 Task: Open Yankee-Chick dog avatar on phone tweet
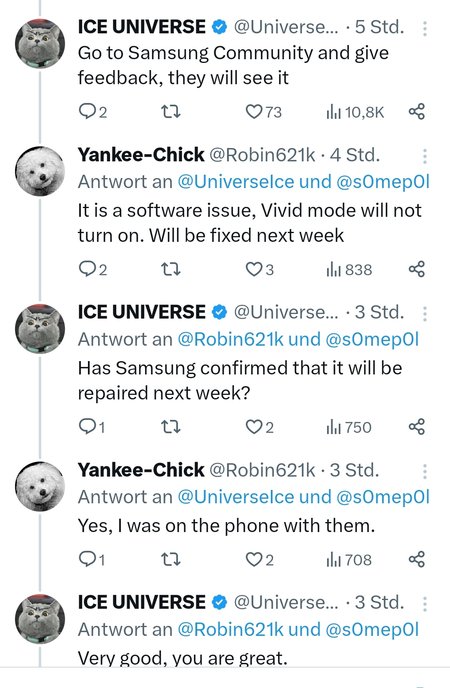[40, 486]
